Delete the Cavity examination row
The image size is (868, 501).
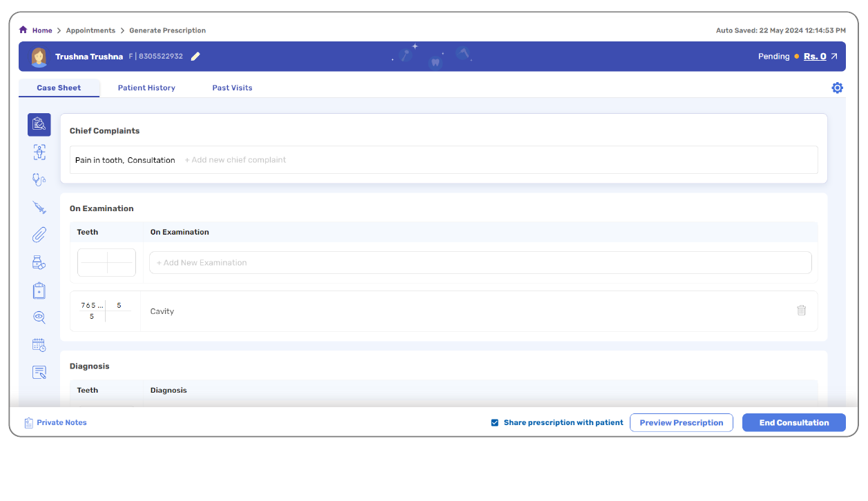click(801, 311)
